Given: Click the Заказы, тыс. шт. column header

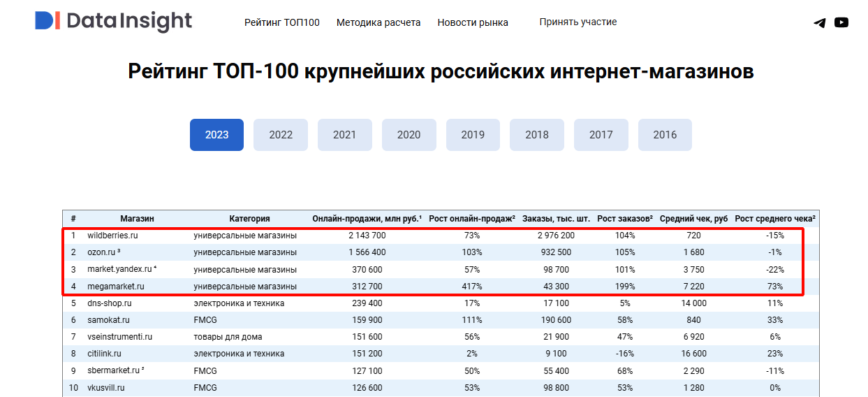Looking at the screenshot, I should (x=557, y=219).
